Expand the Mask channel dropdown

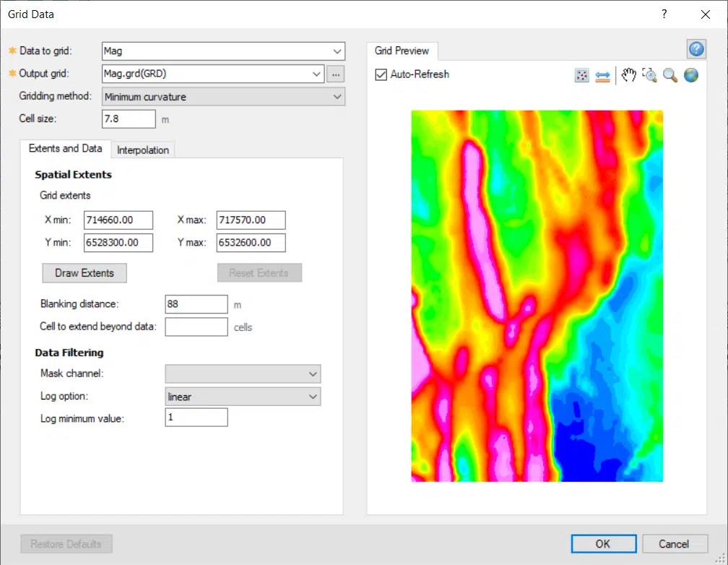point(311,374)
